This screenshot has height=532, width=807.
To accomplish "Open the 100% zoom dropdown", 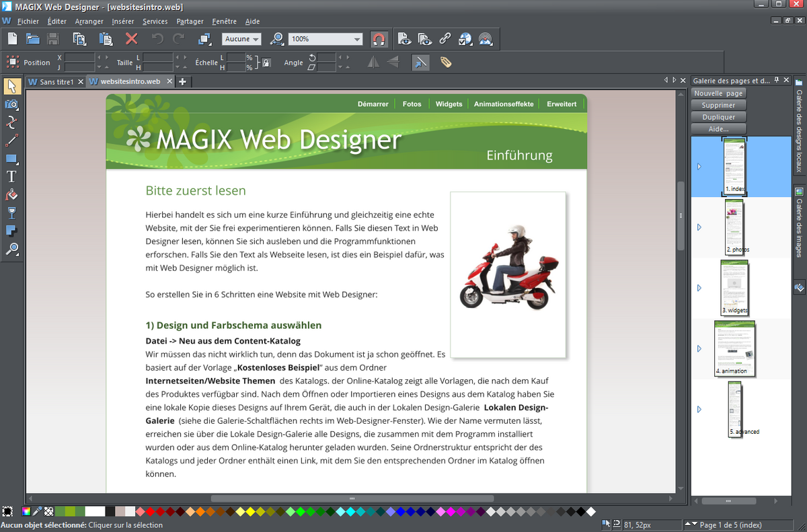I will 325,39.
